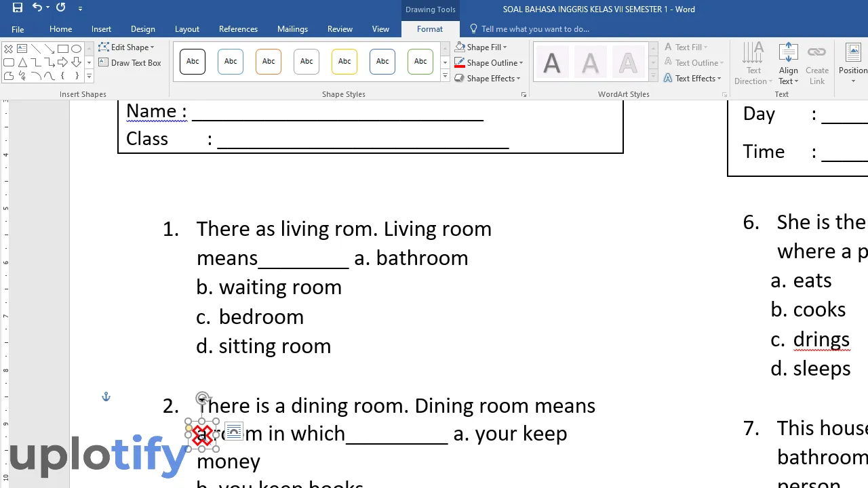The width and height of the screenshot is (868, 488).
Task: Expand the Text Effects dropdown
Action: click(718, 79)
